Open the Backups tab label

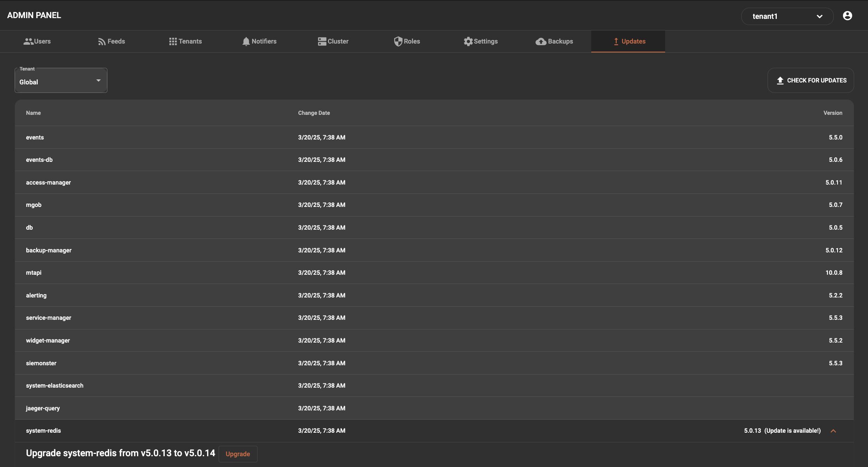tap(560, 42)
